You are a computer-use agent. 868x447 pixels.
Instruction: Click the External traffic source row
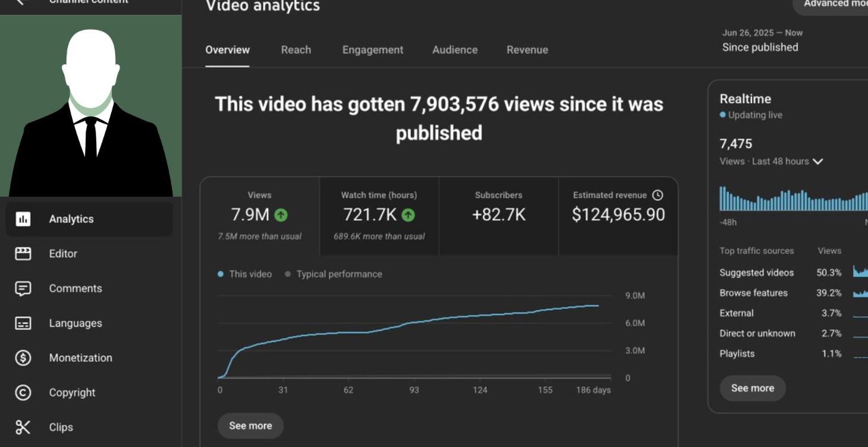click(794, 313)
